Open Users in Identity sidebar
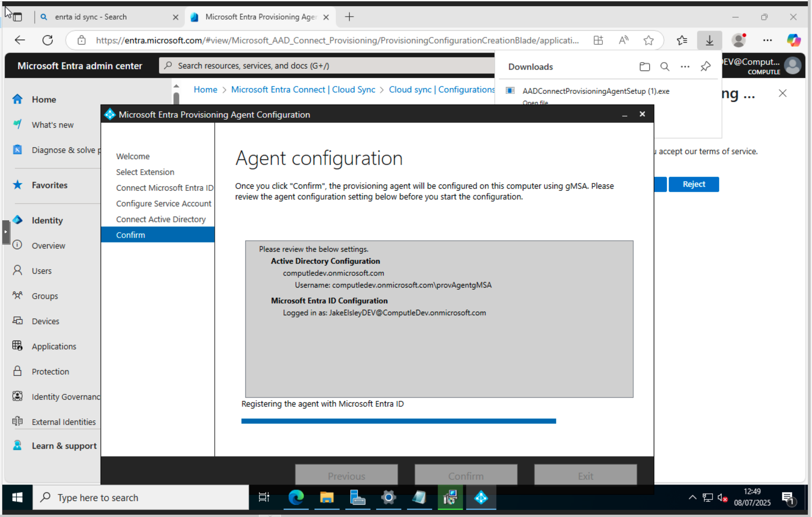The height and width of the screenshot is (517, 812). [41, 271]
